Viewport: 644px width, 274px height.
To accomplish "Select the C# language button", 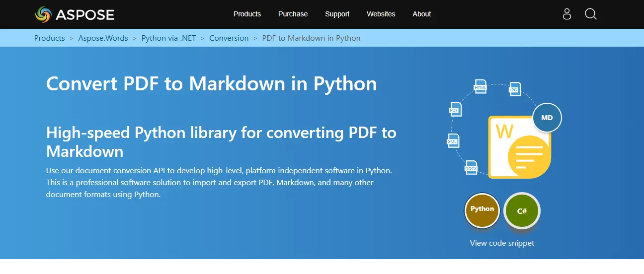I will click(522, 210).
